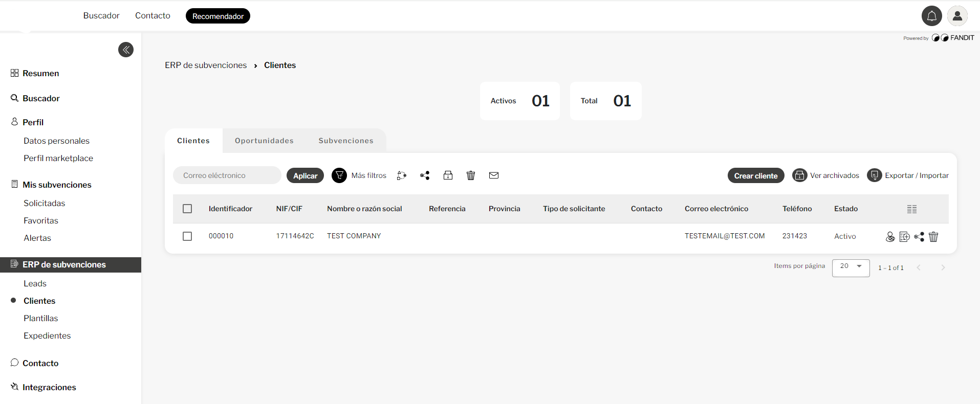Open the Subvenciones tab
The height and width of the screenshot is (404, 980).
346,141
